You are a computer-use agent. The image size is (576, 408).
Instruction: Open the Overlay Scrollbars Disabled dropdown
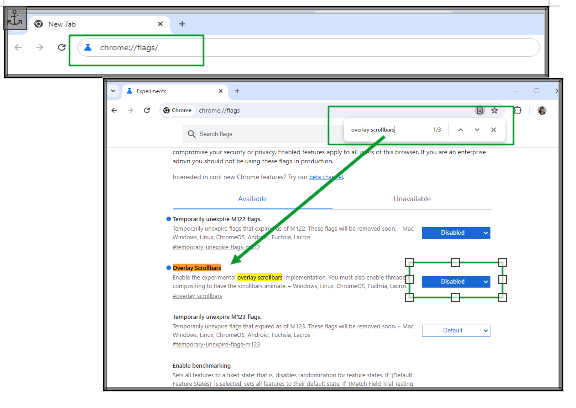[456, 282]
